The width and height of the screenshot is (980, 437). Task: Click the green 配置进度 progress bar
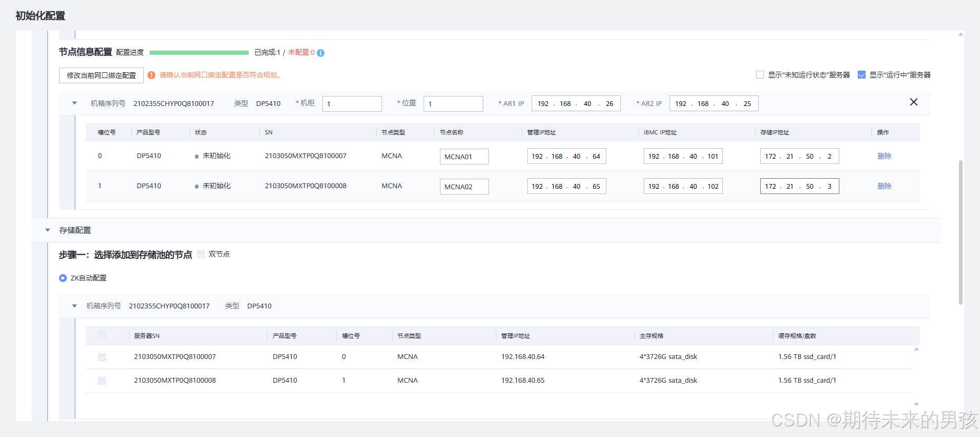(x=199, y=53)
